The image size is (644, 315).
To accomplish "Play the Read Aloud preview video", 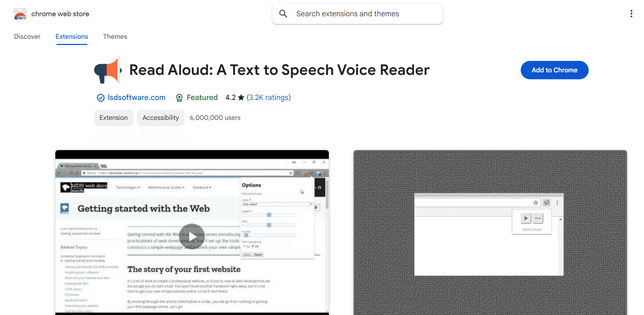I will (x=192, y=236).
